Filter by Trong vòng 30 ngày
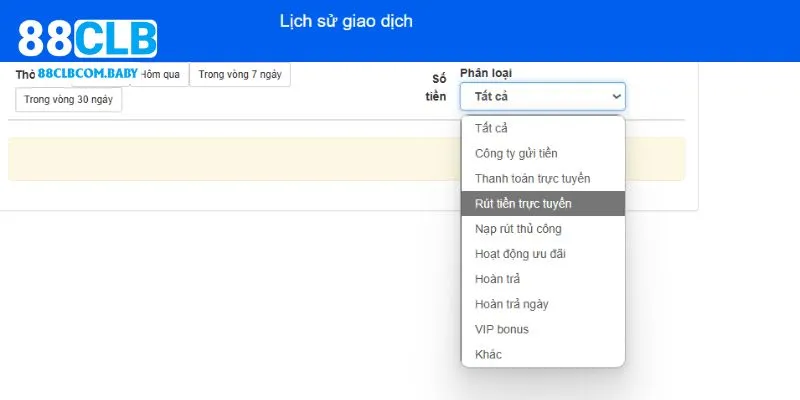The image size is (800, 400). click(68, 99)
